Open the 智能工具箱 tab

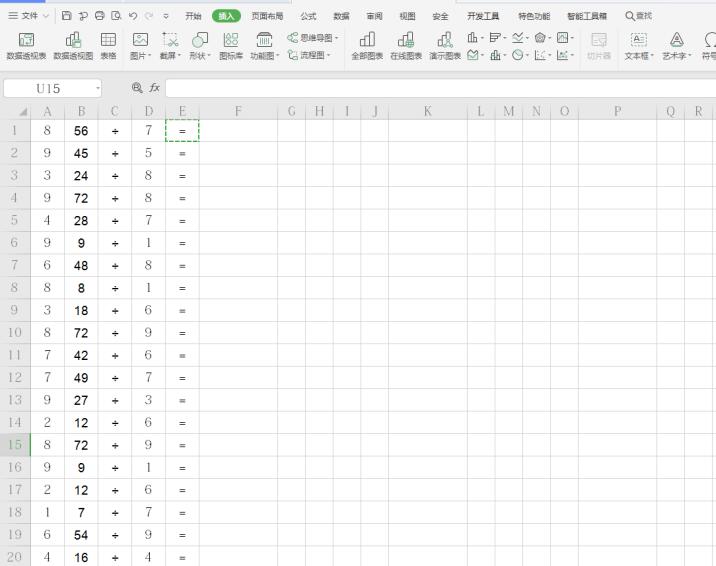pos(587,16)
